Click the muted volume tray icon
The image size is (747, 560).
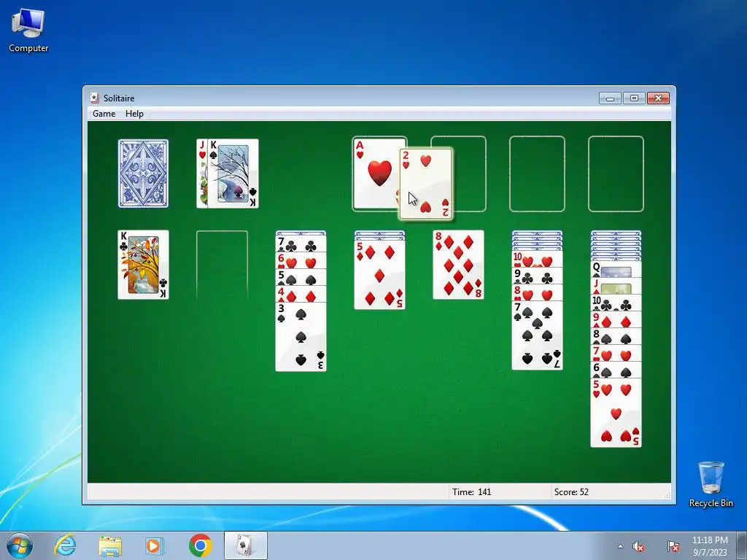coord(638,546)
